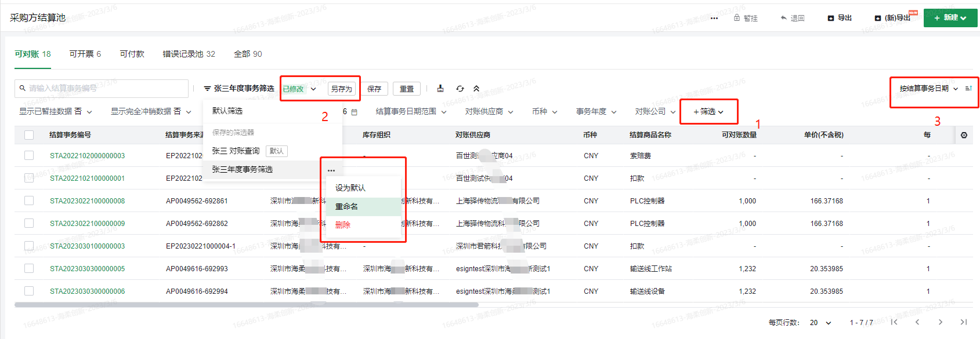Switch to the 可对账 tab
980x339 pixels.
[x=32, y=54]
